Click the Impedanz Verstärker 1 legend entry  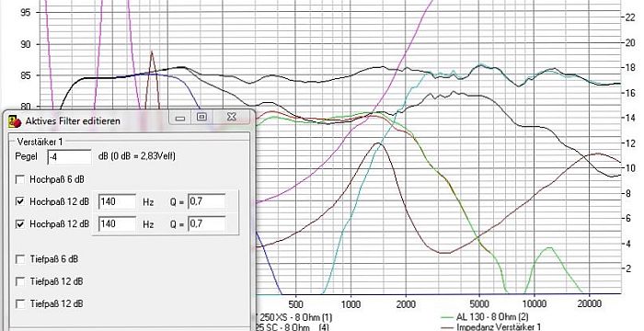coord(490,327)
